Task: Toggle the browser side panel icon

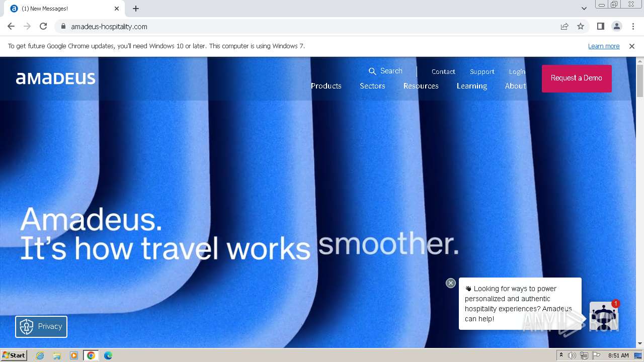Action: [601, 26]
